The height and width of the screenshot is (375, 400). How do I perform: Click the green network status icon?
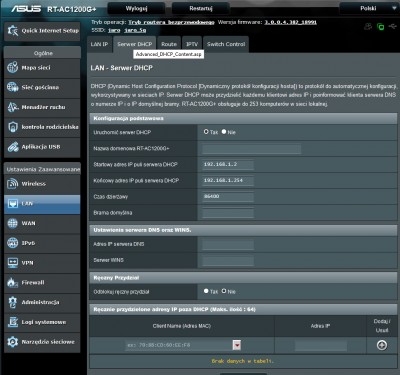tap(380, 27)
